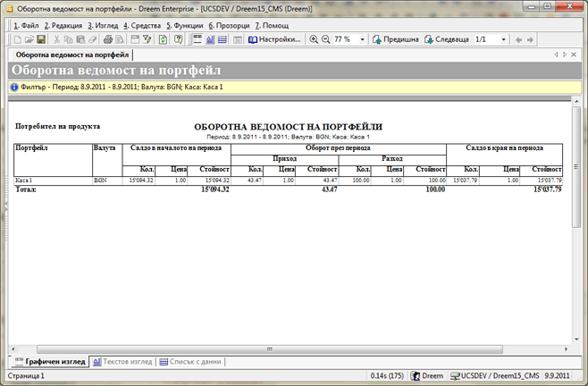Click the tab scroll left arrow

(556, 55)
